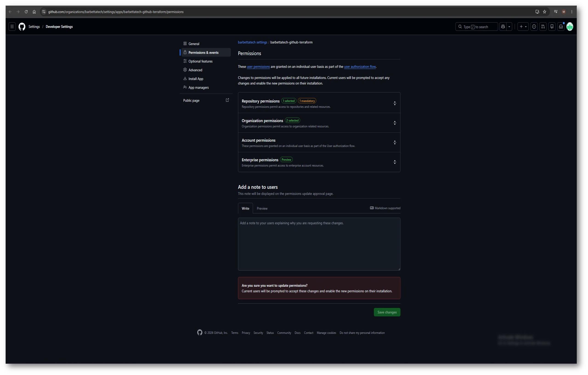588x375 pixels.
Task: Go to the browser home page
Action: tap(34, 12)
